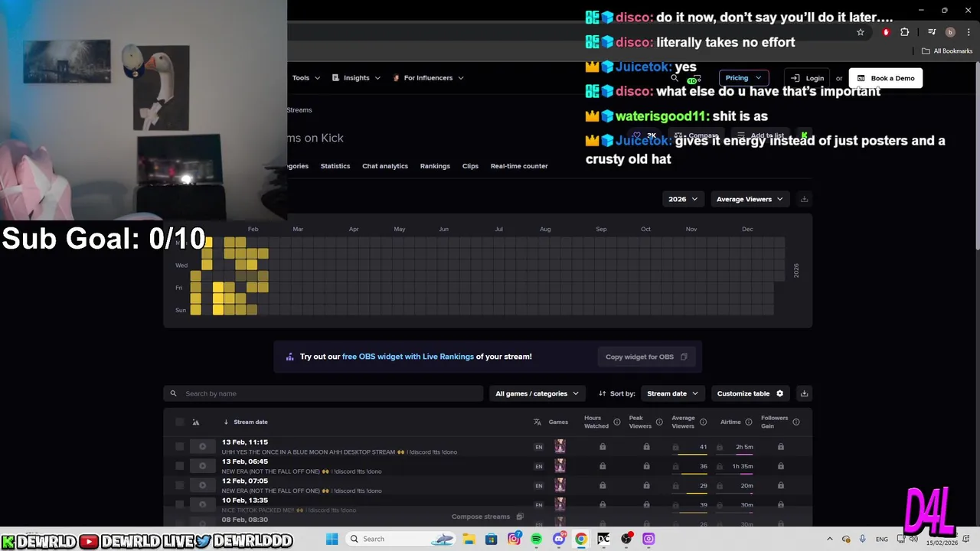Bookmark this page with the star icon
Viewport: 980px width, 551px height.
(861, 32)
